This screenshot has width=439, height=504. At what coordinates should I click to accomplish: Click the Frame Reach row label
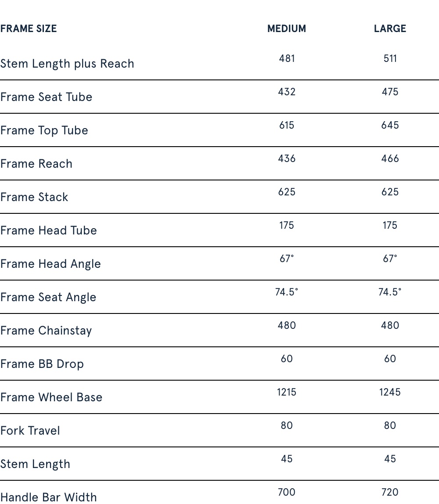click(36, 164)
